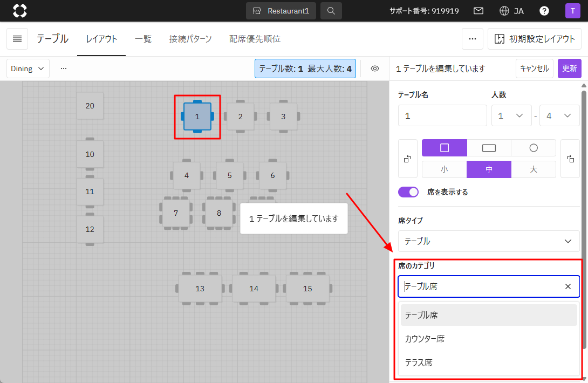Rotate the table counterclockwise

pyautogui.click(x=408, y=159)
